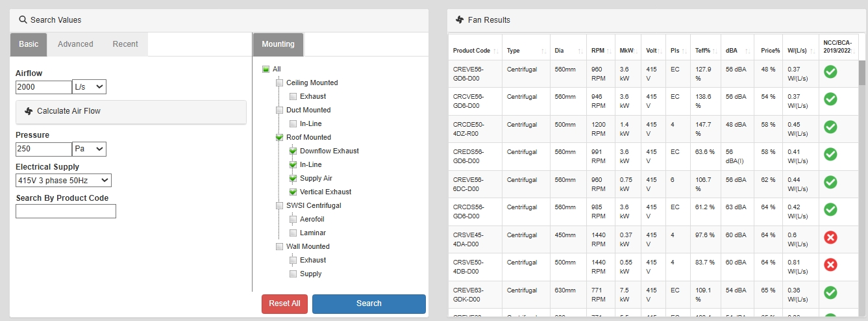This screenshot has height=321, width=868.
Task: Switch to the Advanced tab
Action: point(75,44)
